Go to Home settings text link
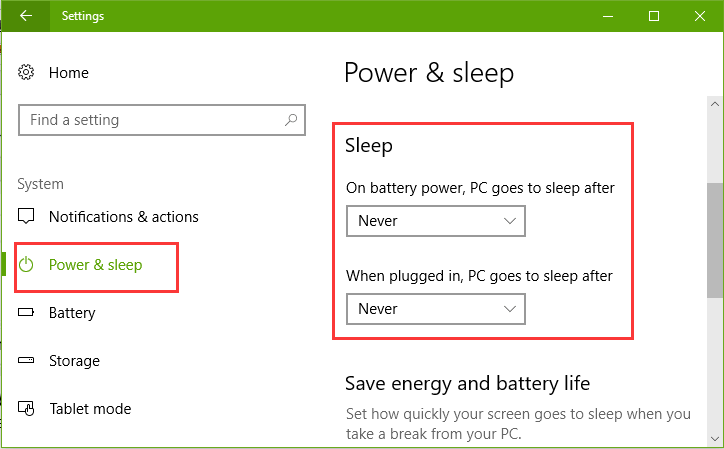724x449 pixels. (x=68, y=73)
